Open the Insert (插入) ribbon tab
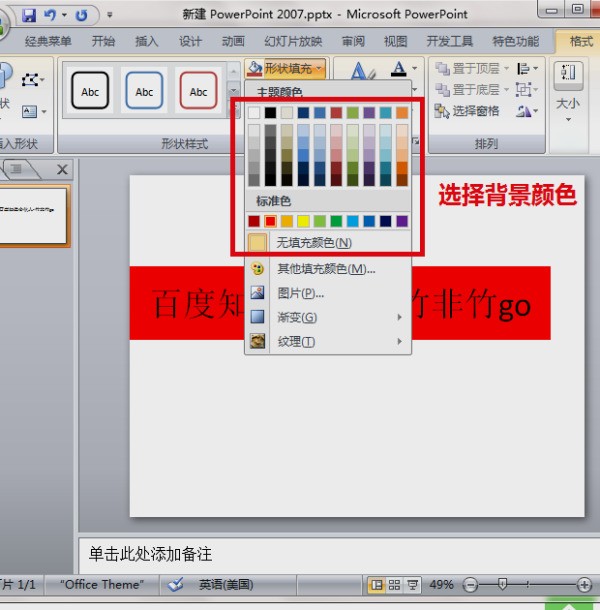Image resolution: width=600 pixels, height=610 pixels. point(147,41)
